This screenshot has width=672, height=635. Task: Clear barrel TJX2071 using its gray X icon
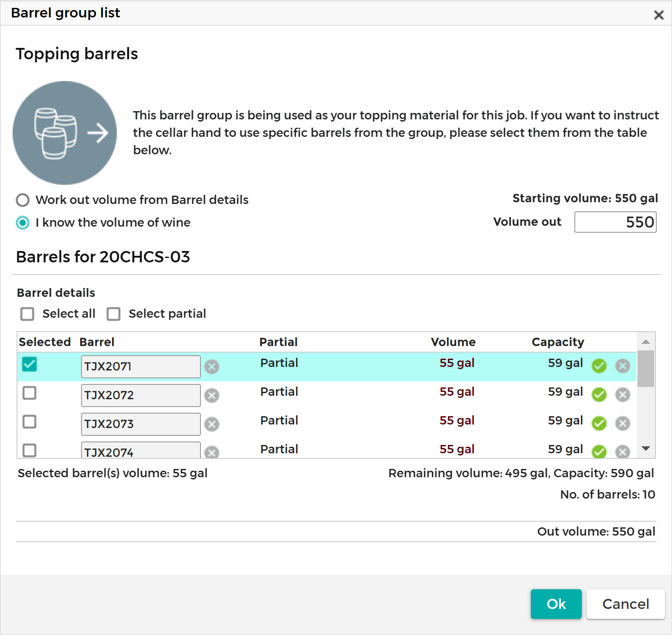[212, 367]
